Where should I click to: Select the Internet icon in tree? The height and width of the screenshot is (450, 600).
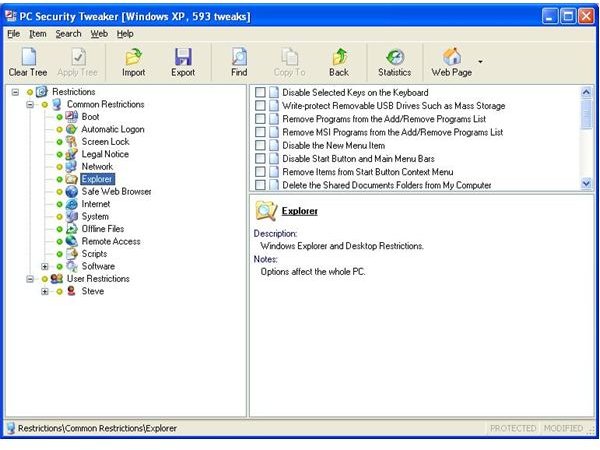[x=72, y=204]
